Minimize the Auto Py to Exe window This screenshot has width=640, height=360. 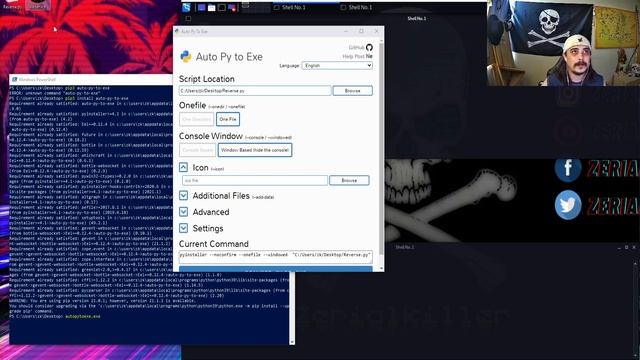(346, 31)
